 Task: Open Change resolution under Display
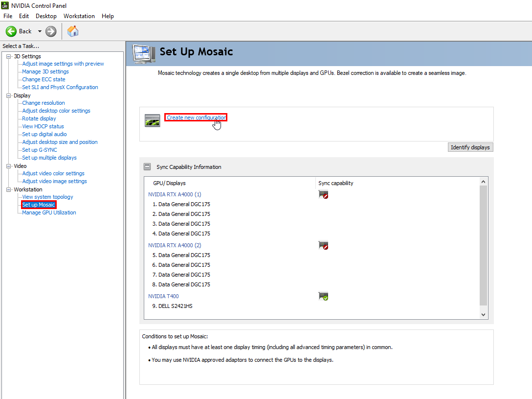click(44, 103)
